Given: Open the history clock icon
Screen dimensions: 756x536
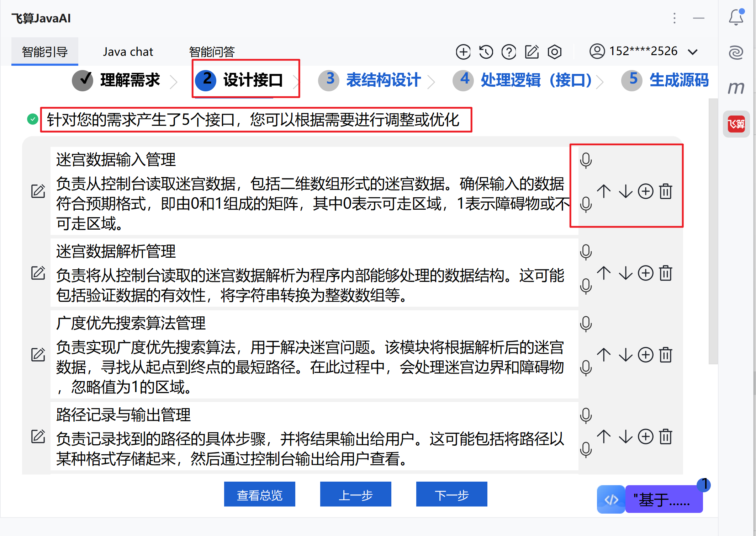Looking at the screenshot, I should (486, 52).
